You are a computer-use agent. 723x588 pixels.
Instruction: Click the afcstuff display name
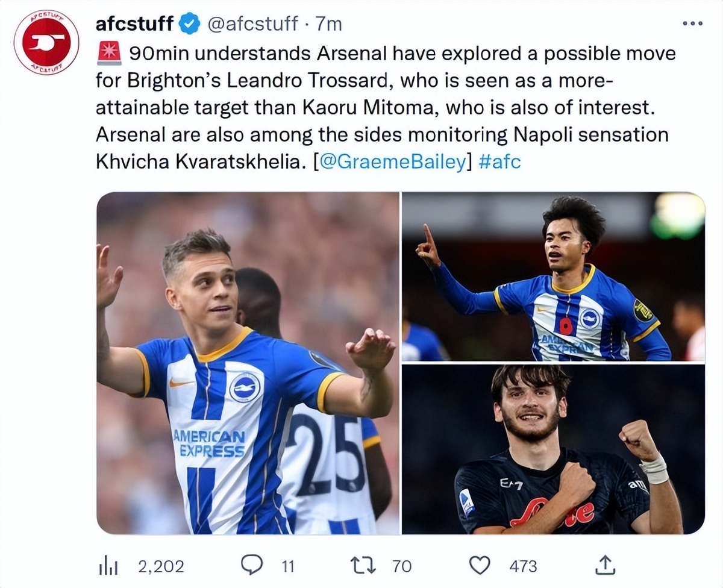pyautogui.click(x=135, y=24)
